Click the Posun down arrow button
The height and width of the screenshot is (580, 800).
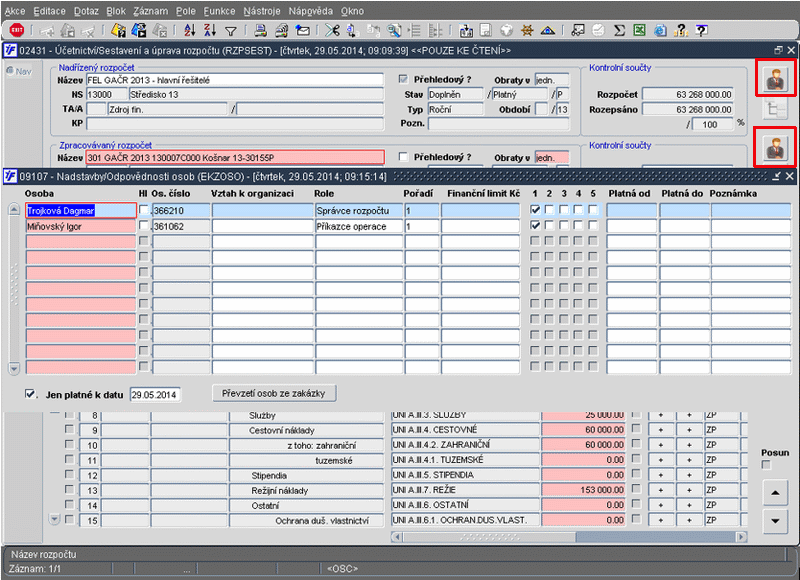coord(774,521)
